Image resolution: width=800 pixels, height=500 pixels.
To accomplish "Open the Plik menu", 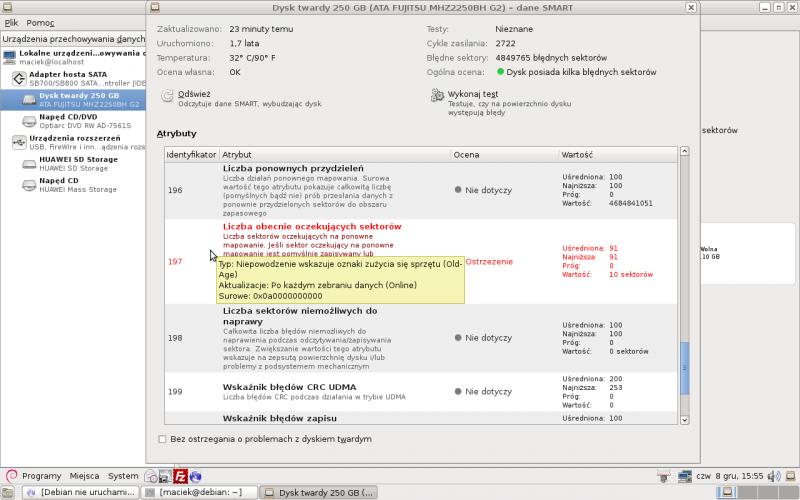I will tap(11, 22).
